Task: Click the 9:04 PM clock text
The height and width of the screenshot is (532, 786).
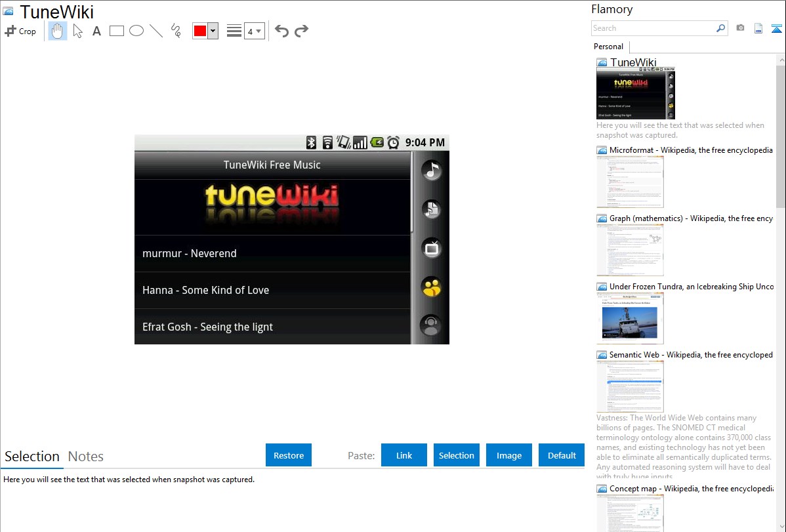Action: [424, 143]
